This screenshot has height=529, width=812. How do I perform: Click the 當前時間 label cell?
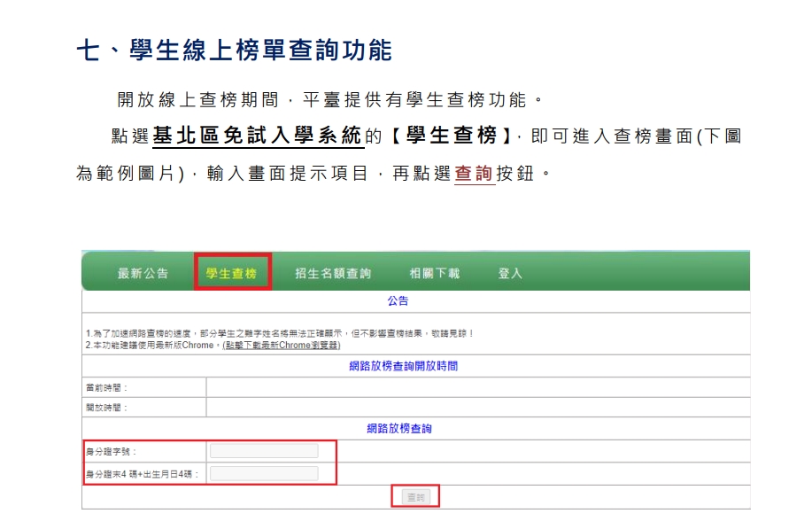click(144, 387)
